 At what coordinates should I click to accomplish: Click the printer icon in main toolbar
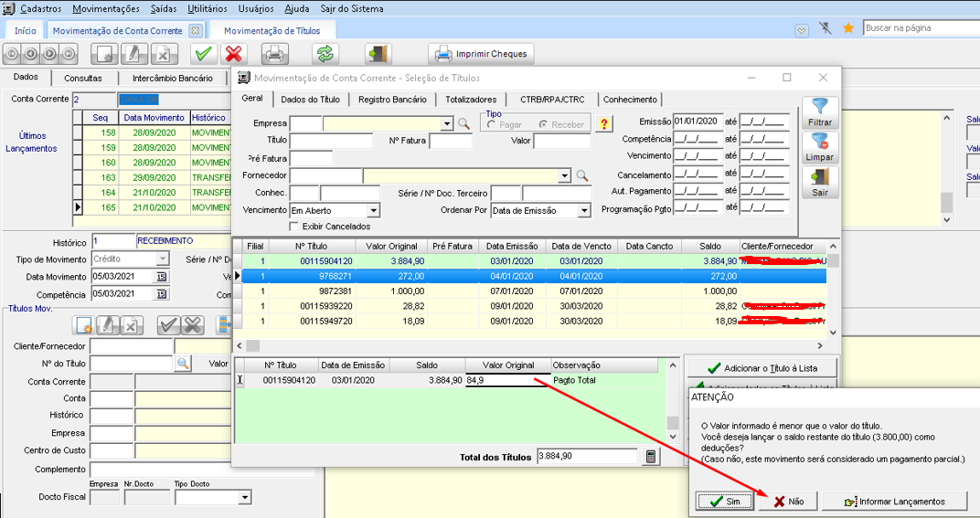(275, 54)
